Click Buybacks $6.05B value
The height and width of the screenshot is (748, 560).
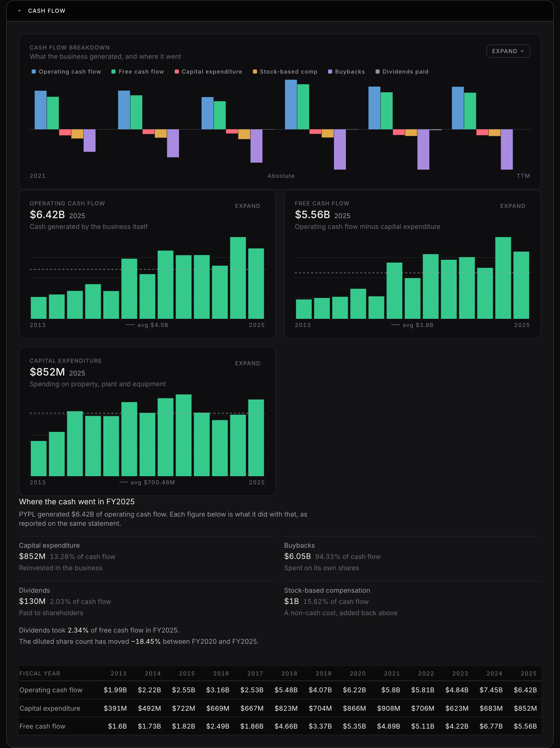[297, 556]
